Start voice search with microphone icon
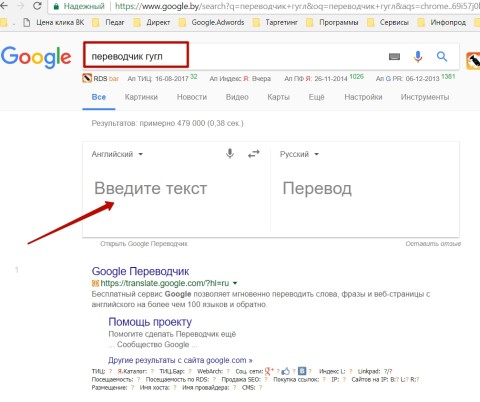 click(x=418, y=57)
